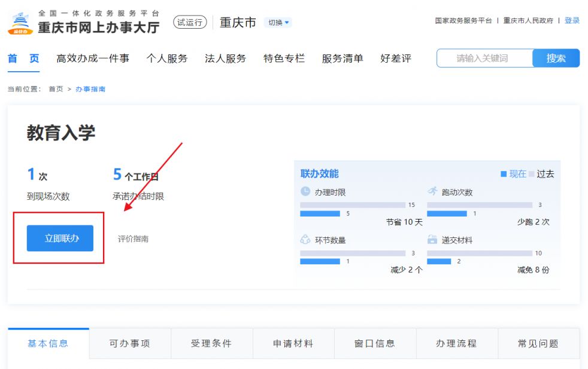Click the 减免 8 份 text
The image size is (588, 369).
tap(534, 270)
